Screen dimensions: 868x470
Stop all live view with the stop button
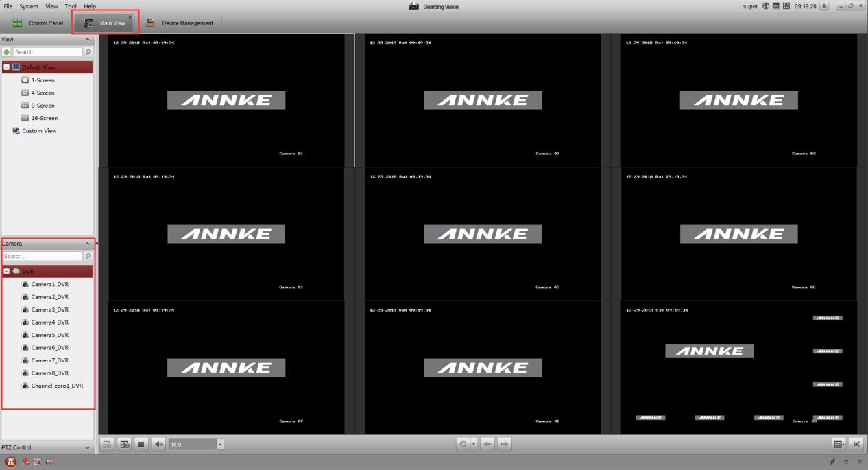[142, 445]
